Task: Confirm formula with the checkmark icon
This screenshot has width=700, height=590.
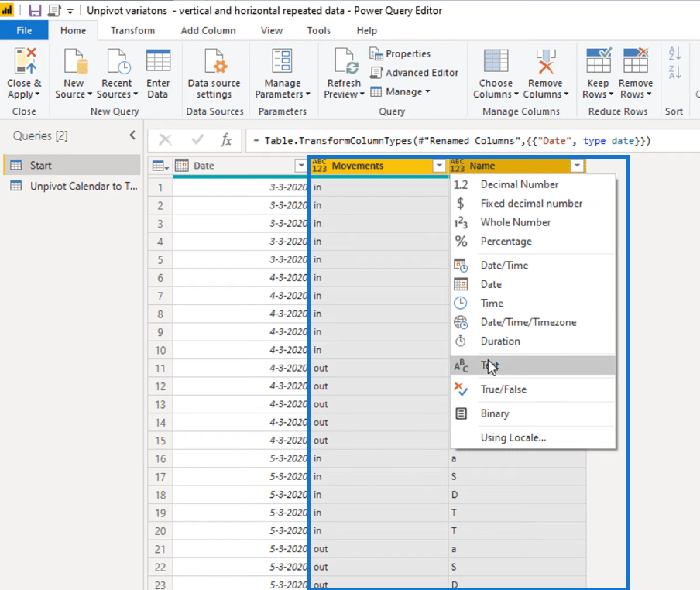Action: pyautogui.click(x=197, y=140)
